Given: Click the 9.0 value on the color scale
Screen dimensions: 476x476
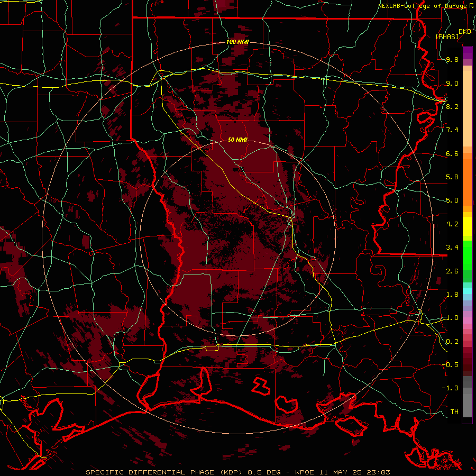Looking at the screenshot, I should (452, 83).
